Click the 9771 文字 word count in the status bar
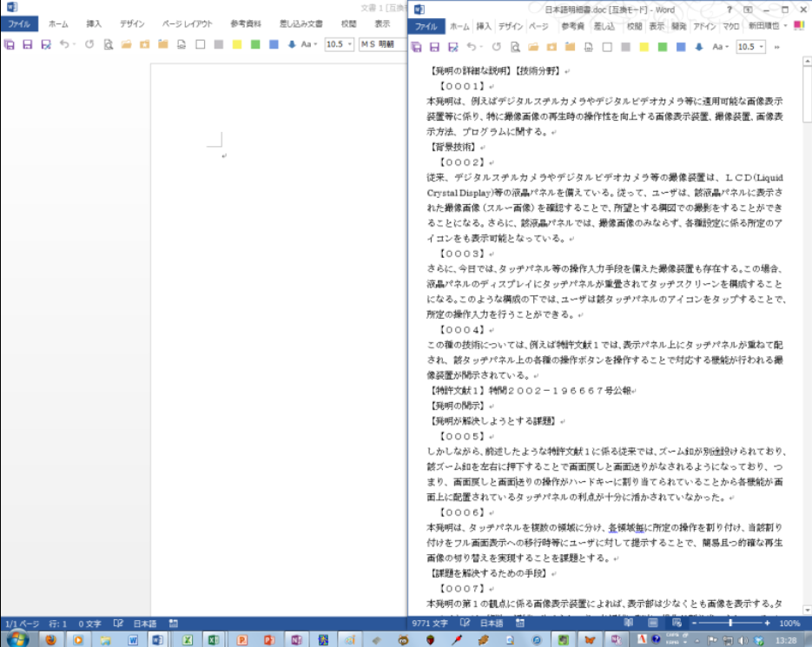812x647 pixels. tap(430, 624)
